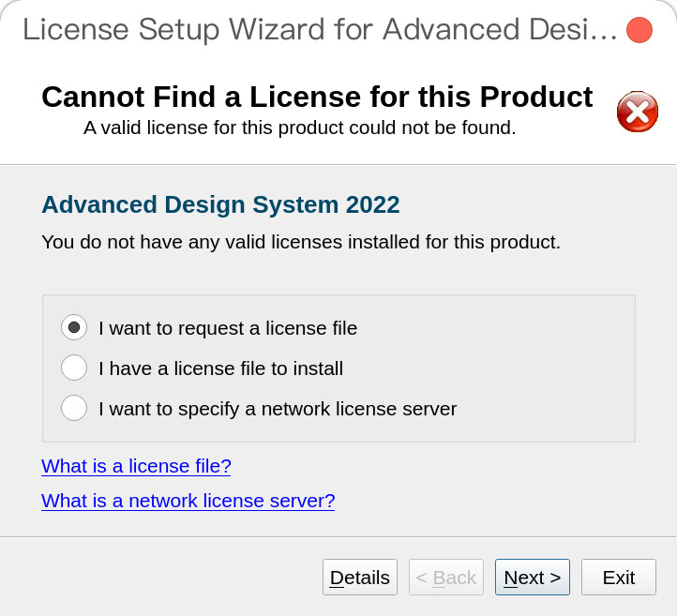677x616 pixels.
Task: Click the 'valid license could not be found' subtitle
Action: tap(300, 128)
